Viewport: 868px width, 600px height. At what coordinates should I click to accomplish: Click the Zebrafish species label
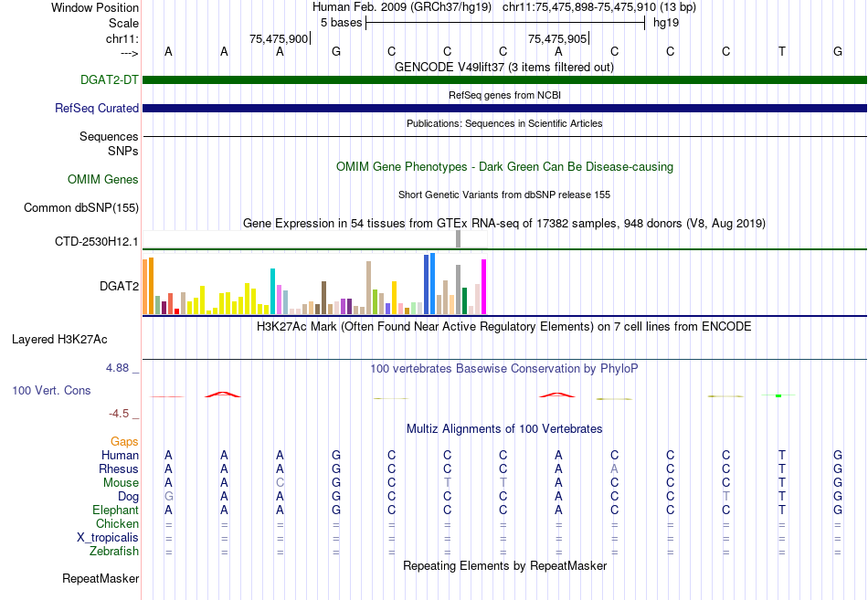point(114,552)
